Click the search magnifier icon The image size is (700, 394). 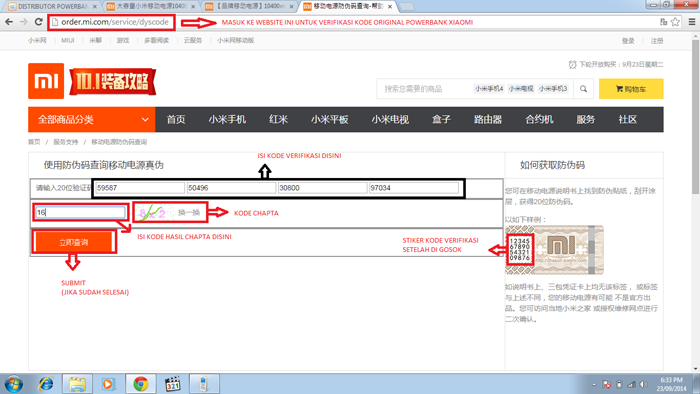point(583,89)
